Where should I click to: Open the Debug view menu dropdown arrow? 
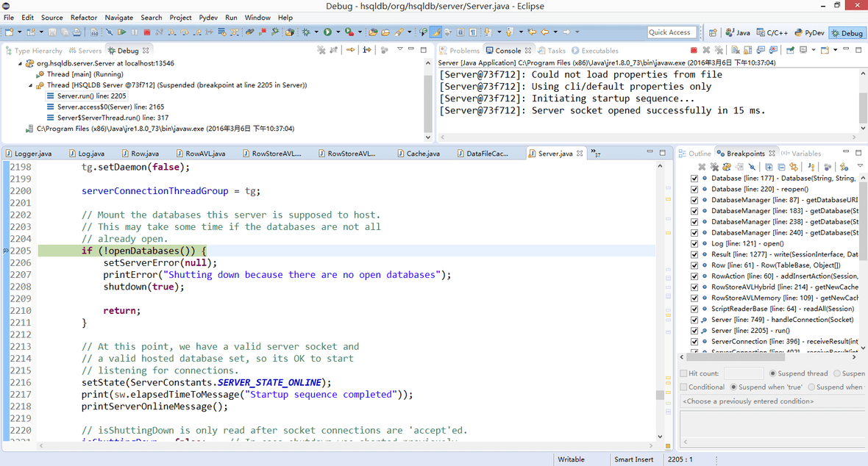tap(399, 50)
